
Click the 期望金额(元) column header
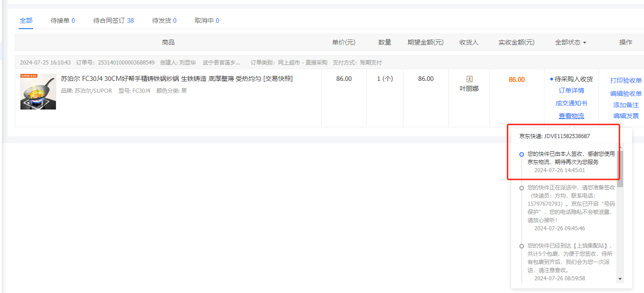[x=426, y=42]
